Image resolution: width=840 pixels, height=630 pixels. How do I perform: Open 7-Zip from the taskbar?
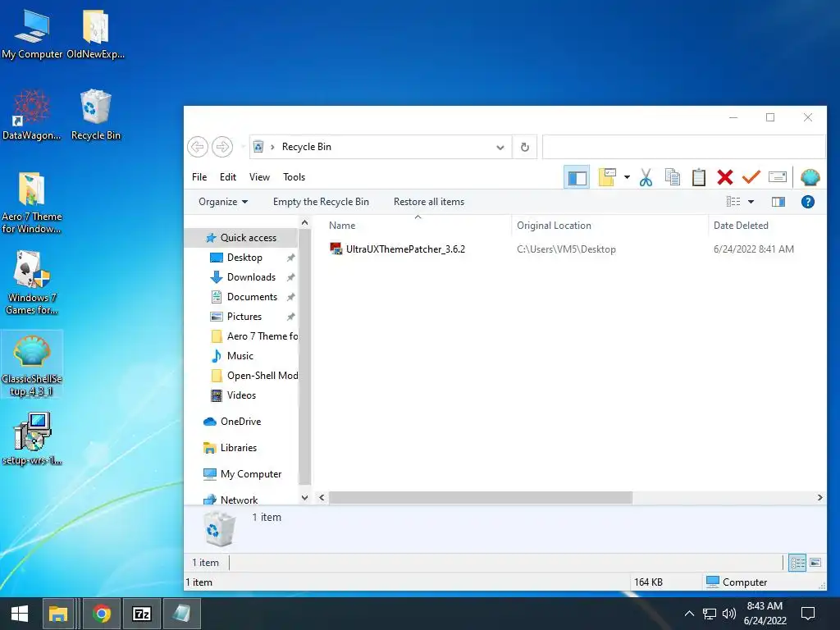tap(141, 614)
